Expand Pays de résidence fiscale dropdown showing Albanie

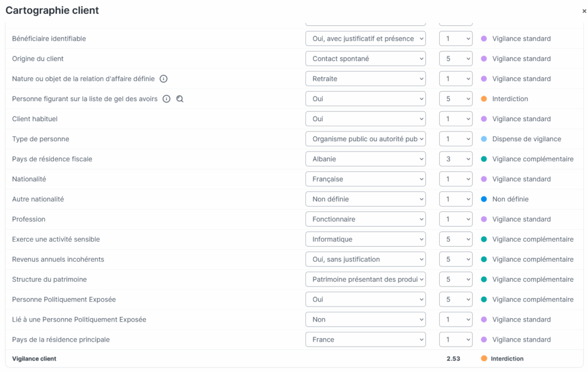[365, 159]
